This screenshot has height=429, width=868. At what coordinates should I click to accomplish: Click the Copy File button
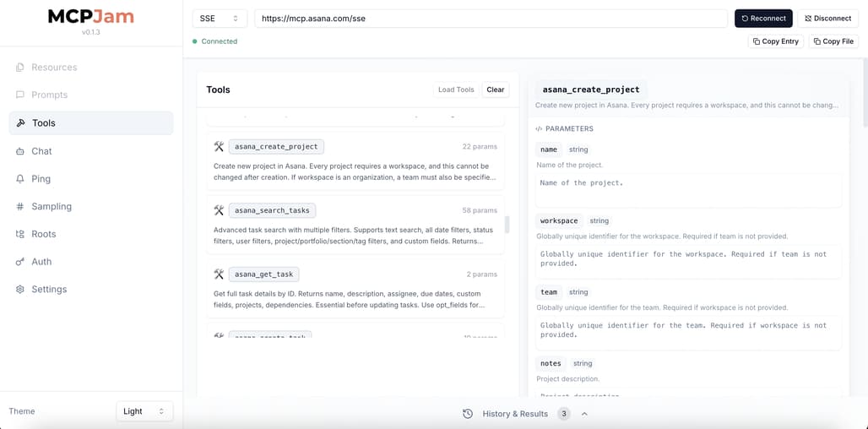pyautogui.click(x=833, y=41)
